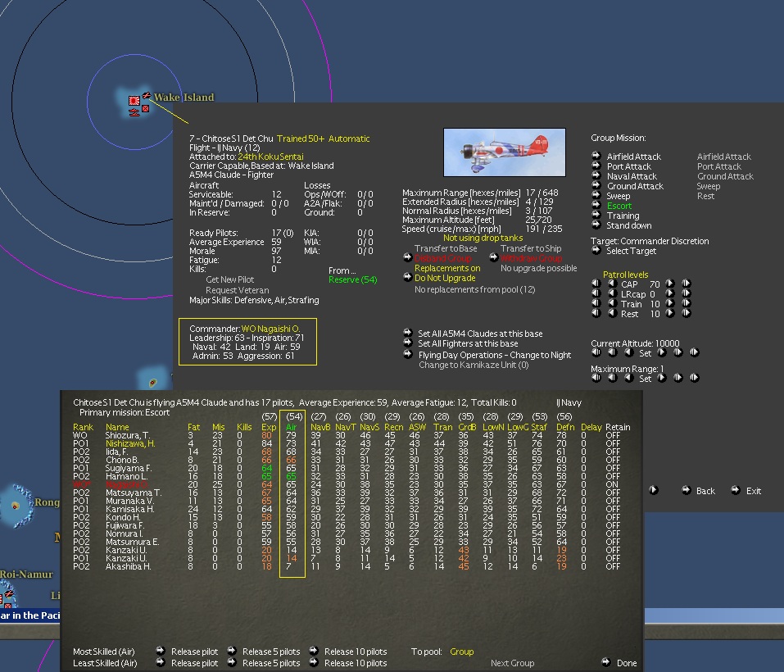Sort pilots by the Name column header
Screen dimensions: 784x672
pyautogui.click(x=117, y=427)
